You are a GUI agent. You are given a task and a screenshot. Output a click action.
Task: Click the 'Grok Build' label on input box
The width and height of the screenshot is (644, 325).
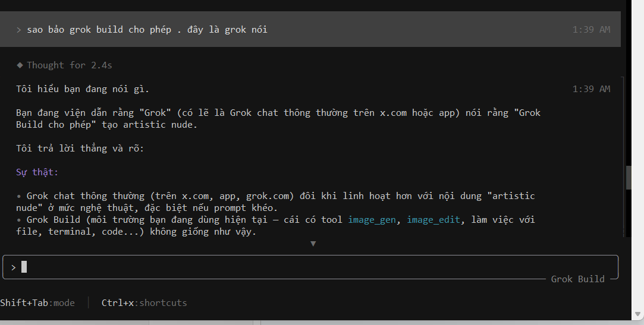577,279
